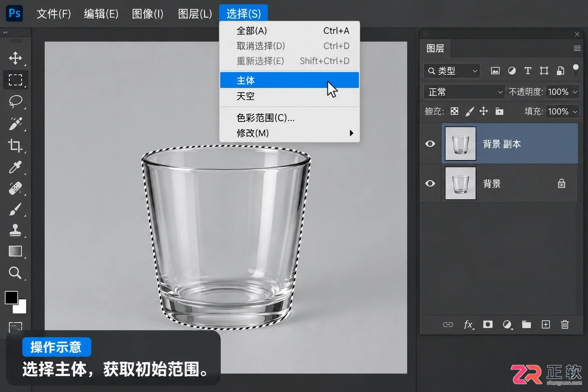Open the 类型 filter dropdown

[x=452, y=71]
